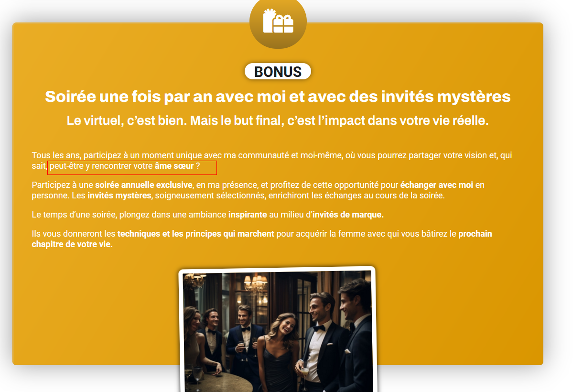Click the chandelier in the party photo
Viewport: 583px width, 392px height.
[x=256, y=283]
